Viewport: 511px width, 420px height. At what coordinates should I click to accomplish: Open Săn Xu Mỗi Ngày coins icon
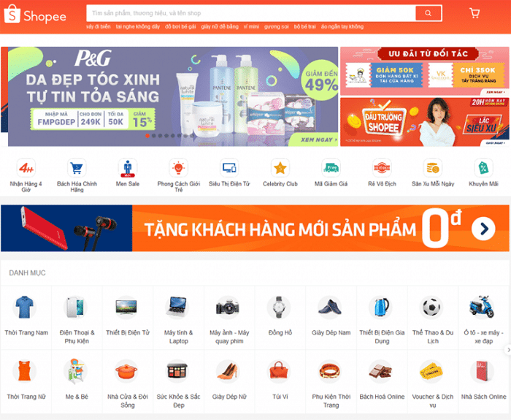pyautogui.click(x=432, y=168)
